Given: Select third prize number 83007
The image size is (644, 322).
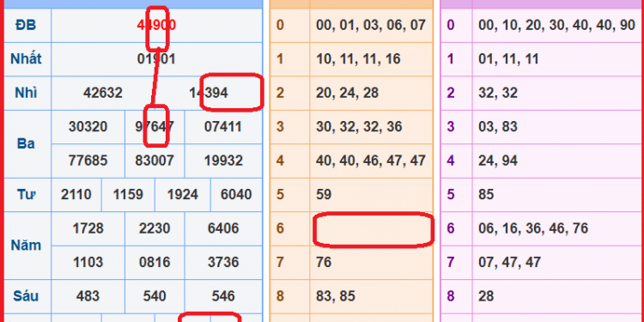Looking at the screenshot, I should pos(155,161).
